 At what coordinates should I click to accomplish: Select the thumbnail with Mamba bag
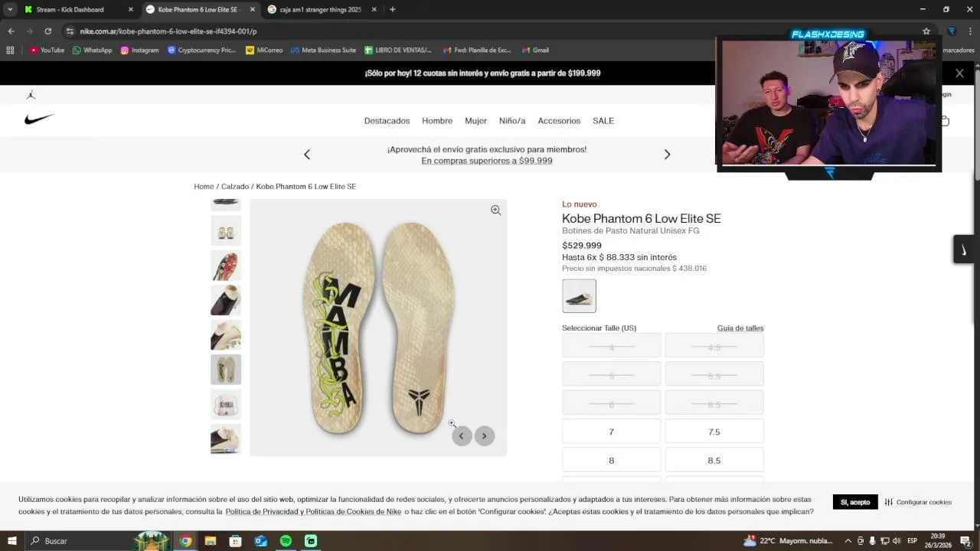pos(226,404)
